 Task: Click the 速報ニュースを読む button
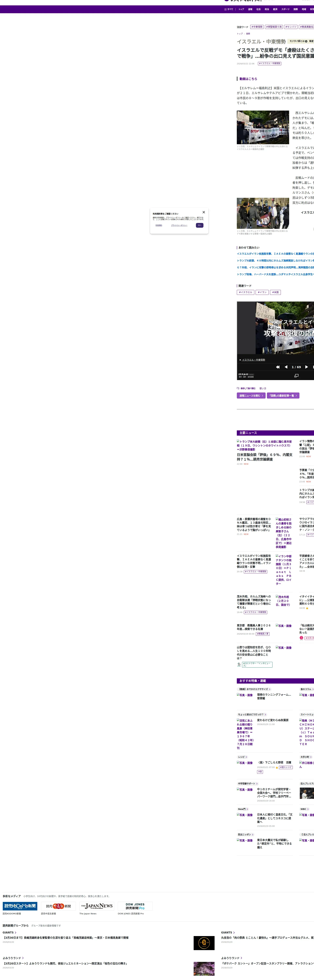tap(251, 396)
